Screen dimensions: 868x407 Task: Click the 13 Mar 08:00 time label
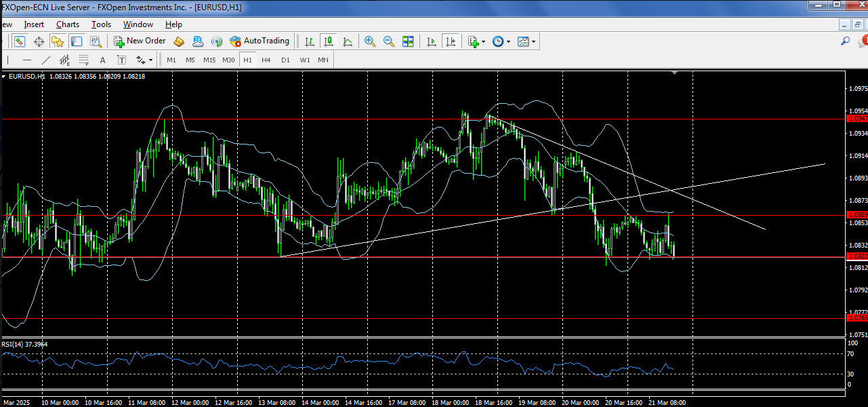coord(278,402)
